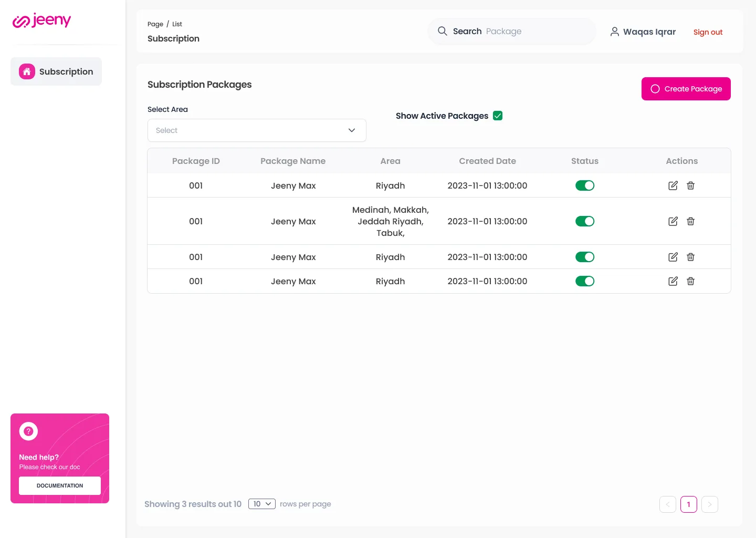This screenshot has height=538, width=756.
Task: Click the user profile icon beside Waqas Iqrar
Action: (x=614, y=32)
